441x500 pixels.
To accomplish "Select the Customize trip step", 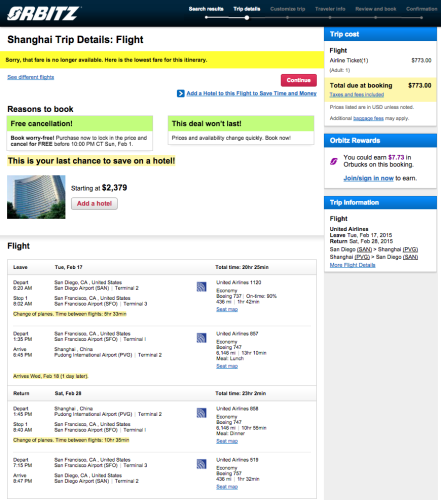I will coord(287,9).
